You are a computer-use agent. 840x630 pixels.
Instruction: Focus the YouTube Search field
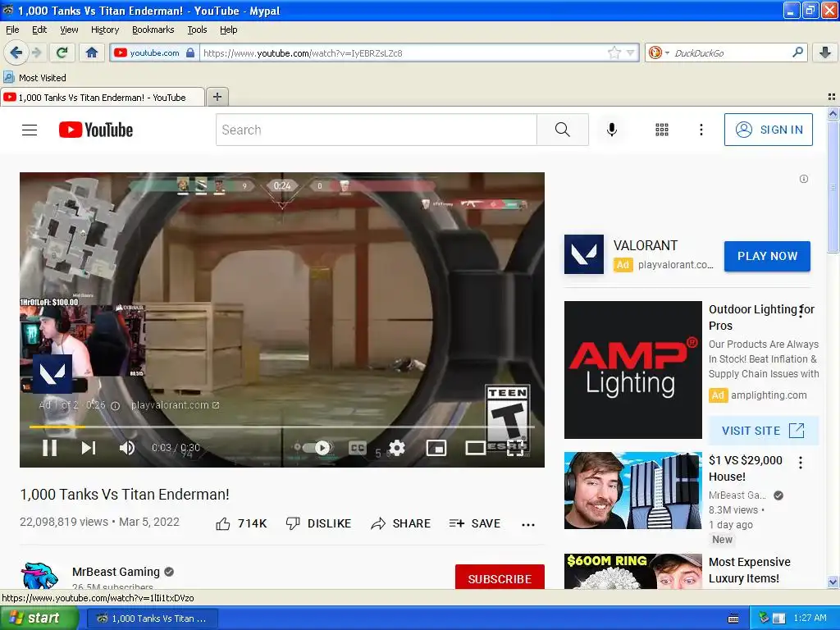pyautogui.click(x=376, y=130)
